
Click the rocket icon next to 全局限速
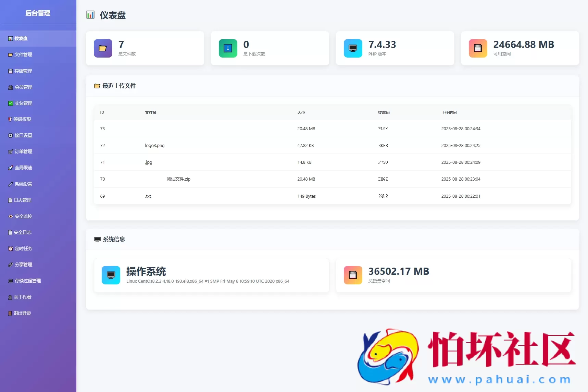[10, 168]
